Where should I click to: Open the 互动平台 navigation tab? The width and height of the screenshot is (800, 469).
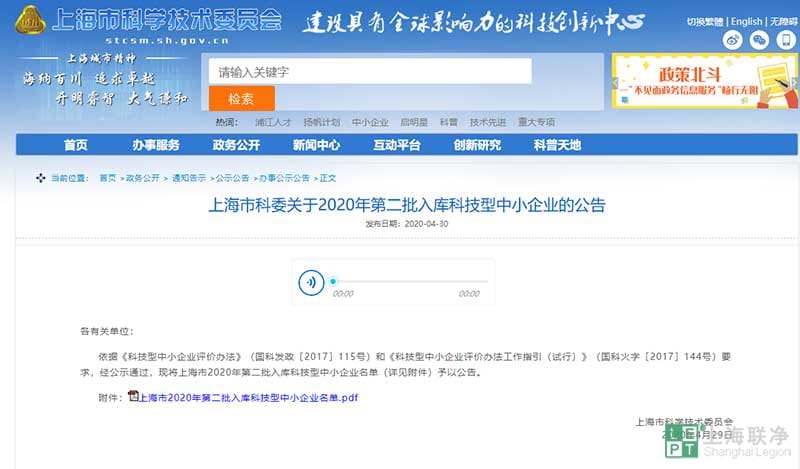[x=397, y=145]
